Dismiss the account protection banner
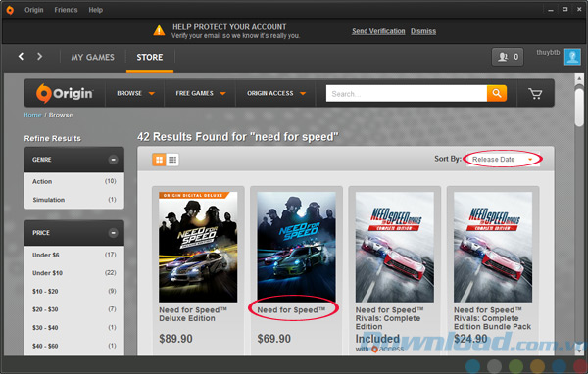Screen dimensions: 588x374 point(423,31)
